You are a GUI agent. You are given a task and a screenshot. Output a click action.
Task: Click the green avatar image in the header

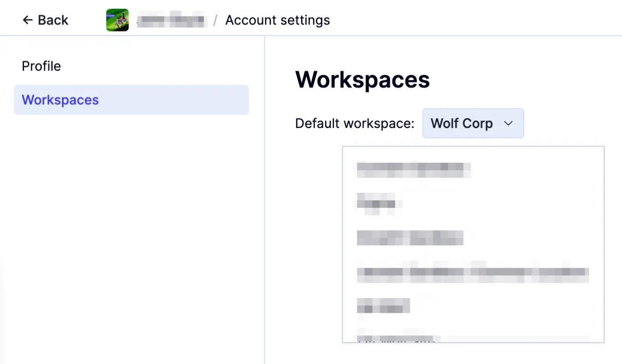tap(117, 20)
